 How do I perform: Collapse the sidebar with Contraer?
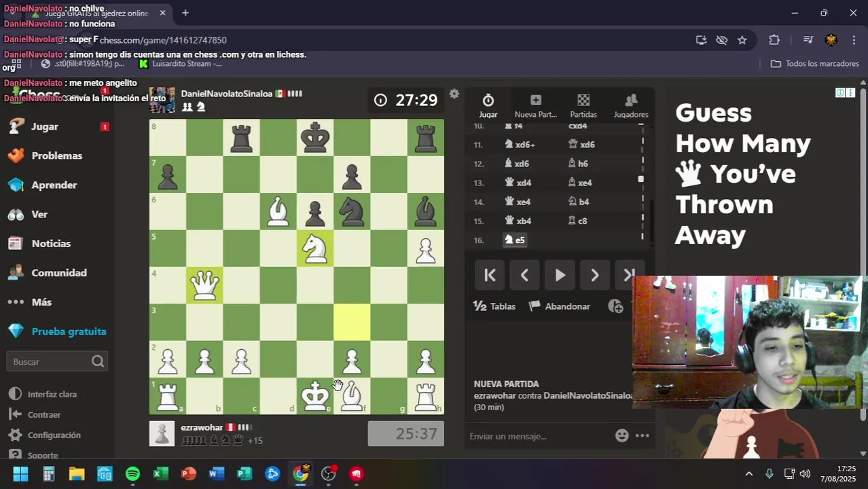[36, 414]
